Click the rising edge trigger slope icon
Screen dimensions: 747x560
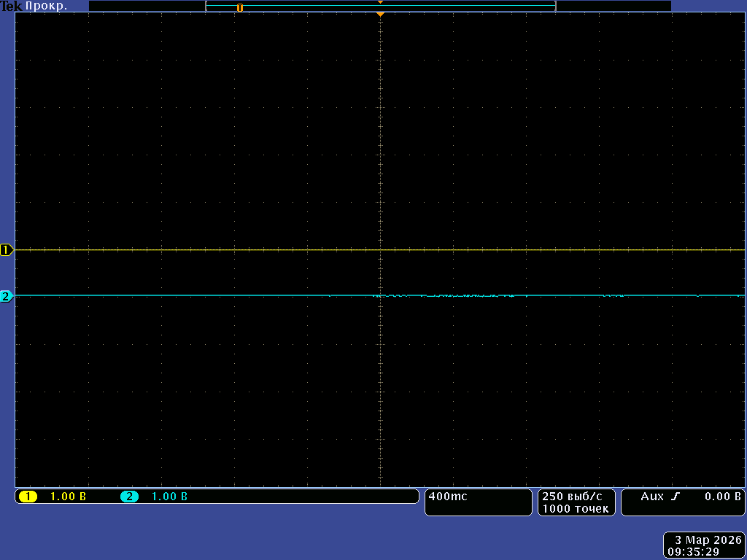[676, 497]
